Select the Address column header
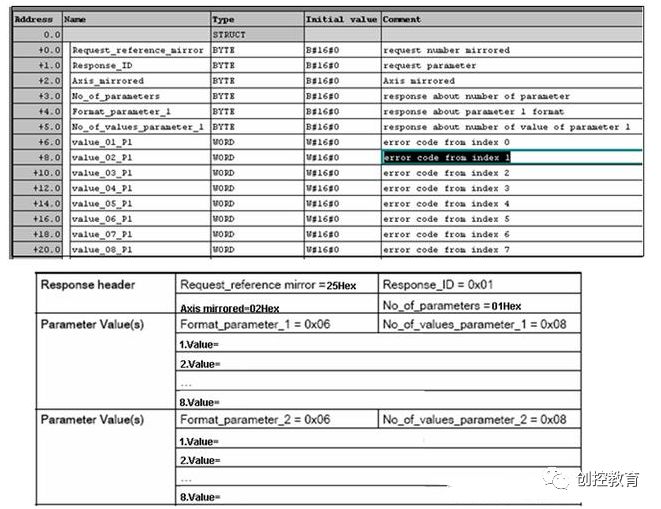The height and width of the screenshot is (509, 661). coord(38,19)
